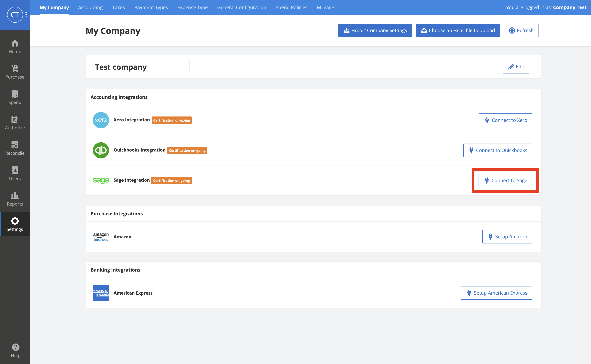Click the Xero logo icon
591x364 pixels.
[x=100, y=120]
